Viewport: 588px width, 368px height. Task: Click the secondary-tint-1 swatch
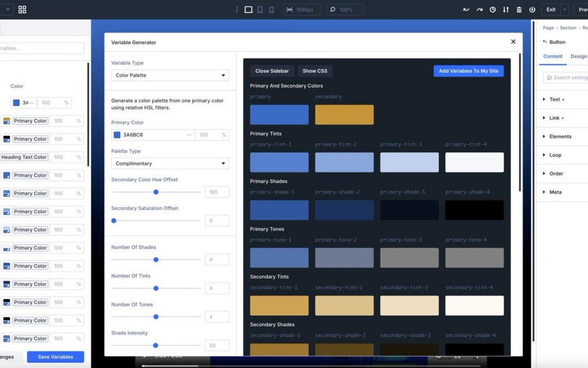click(279, 305)
